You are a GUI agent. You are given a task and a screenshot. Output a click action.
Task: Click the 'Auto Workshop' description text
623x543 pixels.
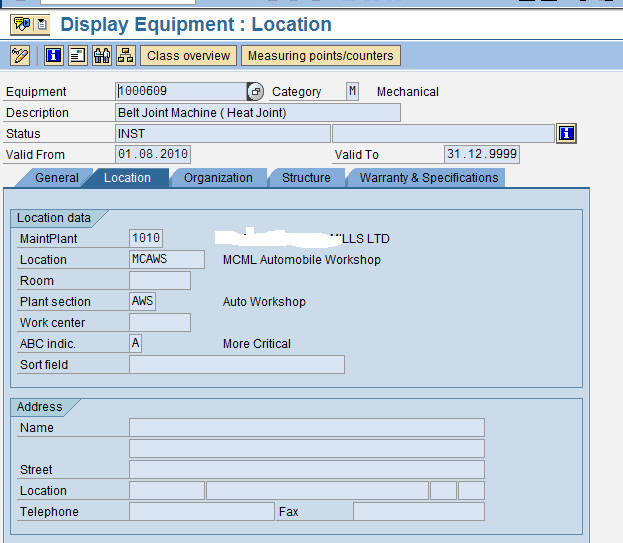tap(264, 302)
